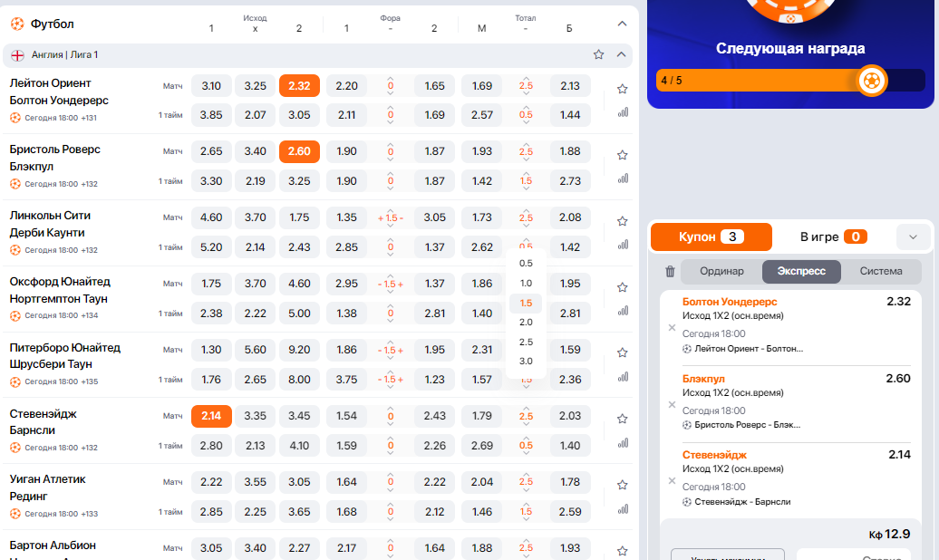Screen dimensions: 939x560
Task: Remove Stevenage bet from coupon
Action: [672, 480]
